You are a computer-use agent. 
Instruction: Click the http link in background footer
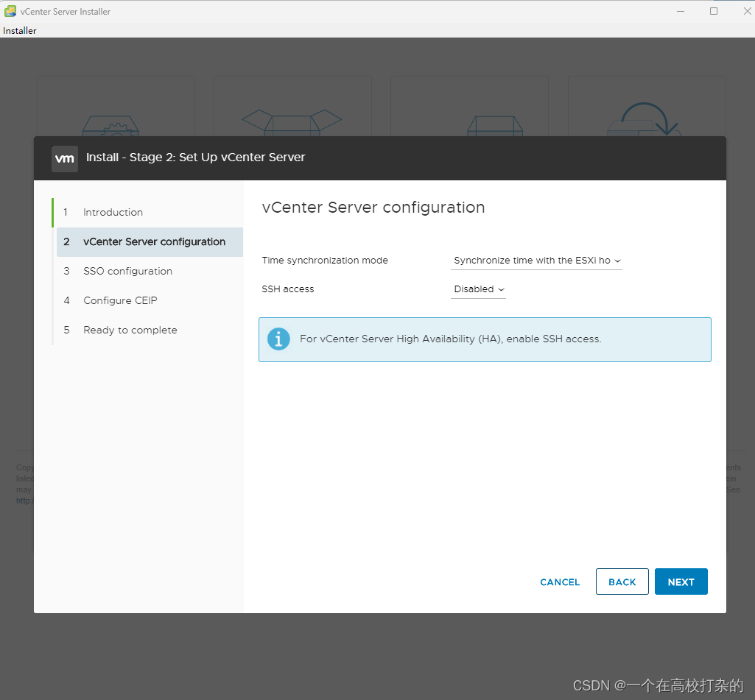click(x=24, y=501)
